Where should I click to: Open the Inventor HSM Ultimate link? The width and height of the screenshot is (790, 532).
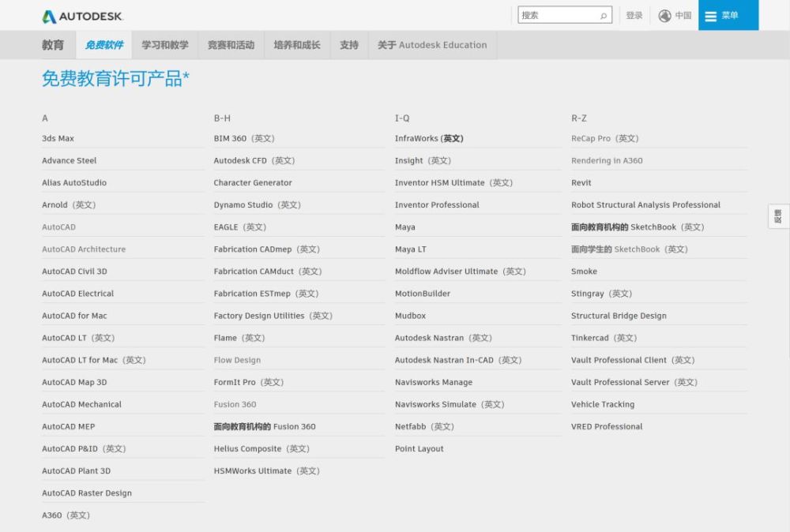coord(453,182)
